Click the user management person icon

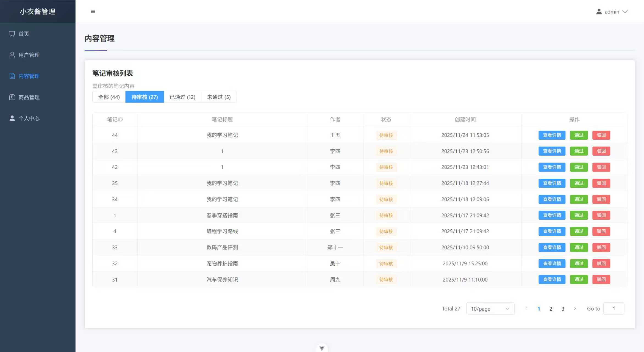tap(12, 55)
